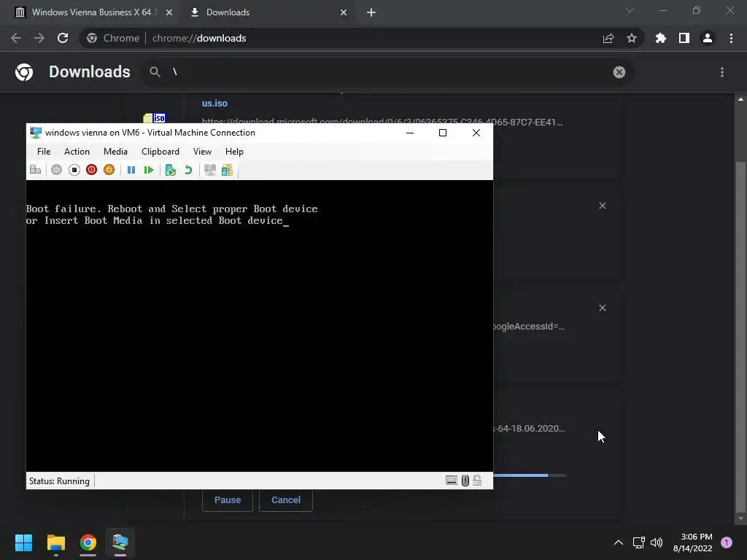Cancel the in-progress download
The width and height of the screenshot is (747, 560).
tap(286, 500)
